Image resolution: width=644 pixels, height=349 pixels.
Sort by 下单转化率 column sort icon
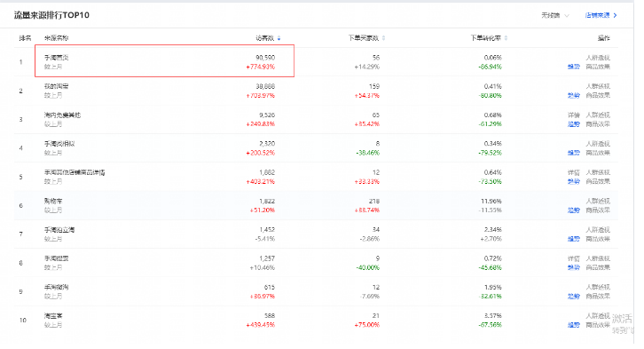click(x=506, y=38)
